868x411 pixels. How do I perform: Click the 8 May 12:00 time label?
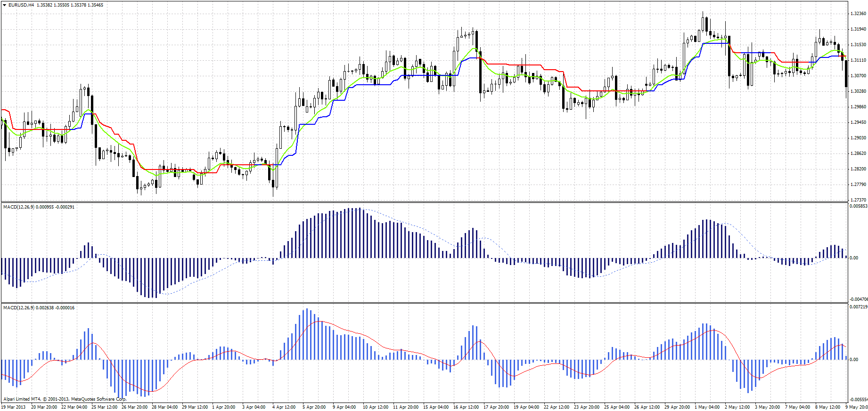point(827,407)
